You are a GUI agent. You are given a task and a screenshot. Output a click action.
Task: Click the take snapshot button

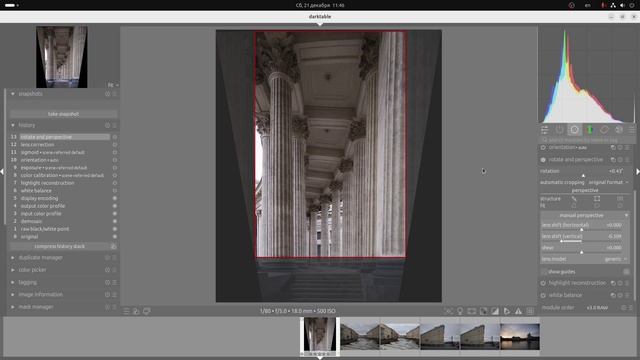(64, 114)
